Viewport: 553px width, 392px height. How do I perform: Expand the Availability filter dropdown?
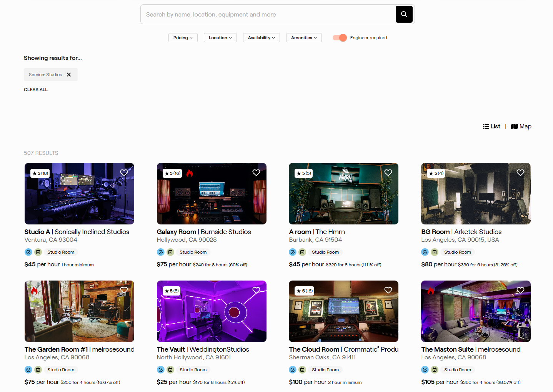click(262, 38)
